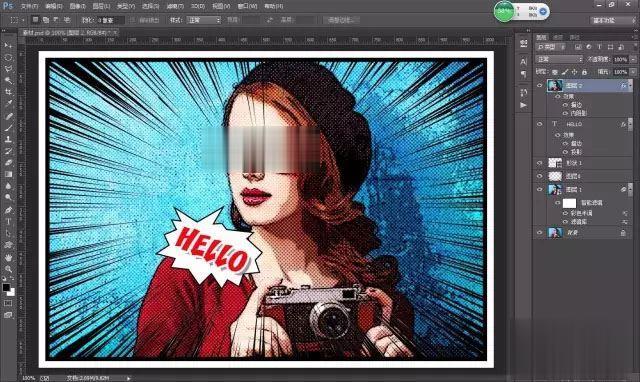Viewport: 640px width, 382px height.
Task: Select the History Brush tool
Action: pyautogui.click(x=8, y=151)
